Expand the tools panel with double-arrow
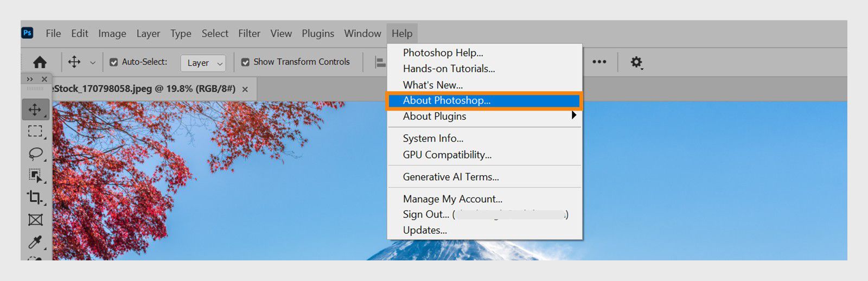This screenshot has height=281, width=868. tap(30, 79)
